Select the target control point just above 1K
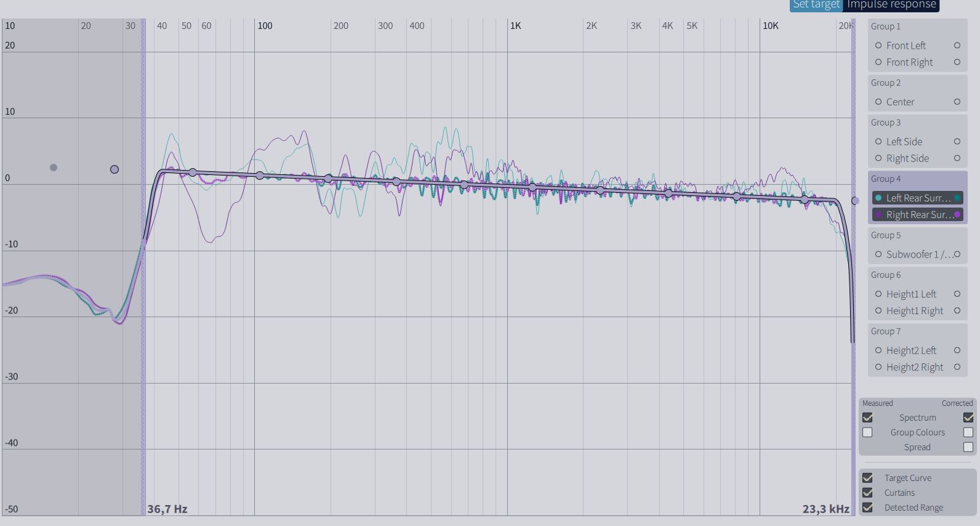980x526 pixels. point(532,187)
